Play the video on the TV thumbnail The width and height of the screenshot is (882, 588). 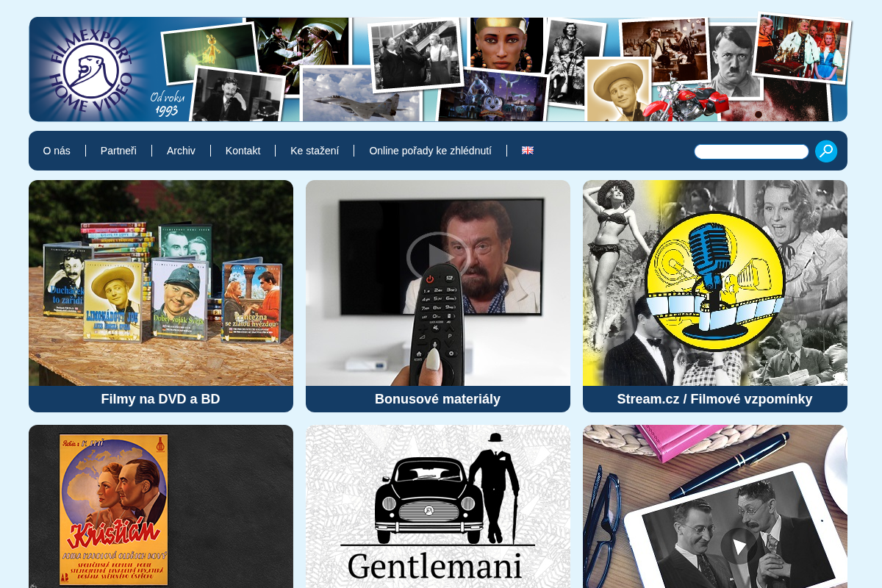[439, 257]
